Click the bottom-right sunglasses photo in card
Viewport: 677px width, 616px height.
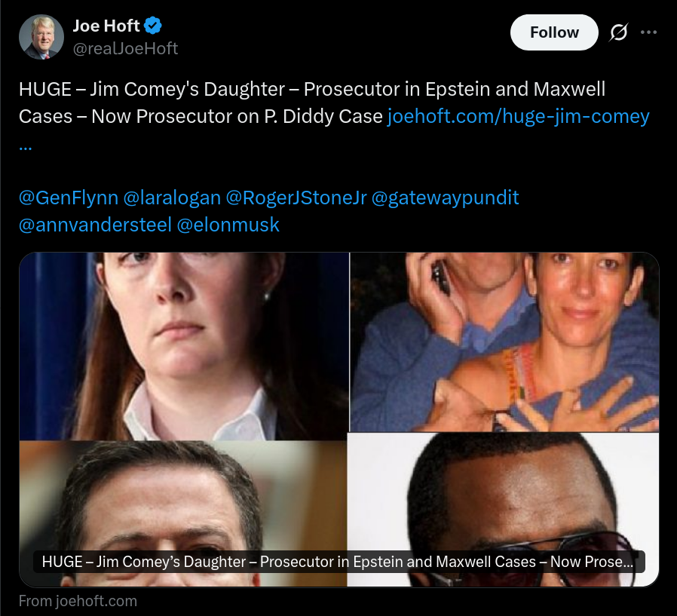[504, 510]
